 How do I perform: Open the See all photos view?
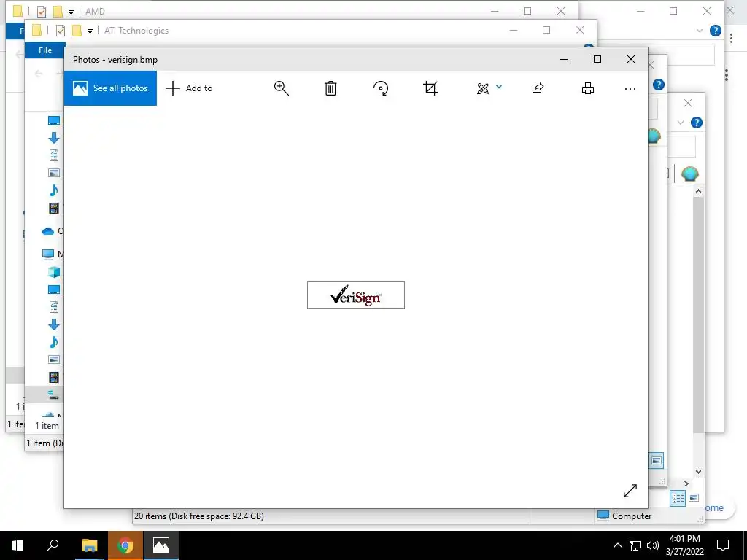(110, 88)
